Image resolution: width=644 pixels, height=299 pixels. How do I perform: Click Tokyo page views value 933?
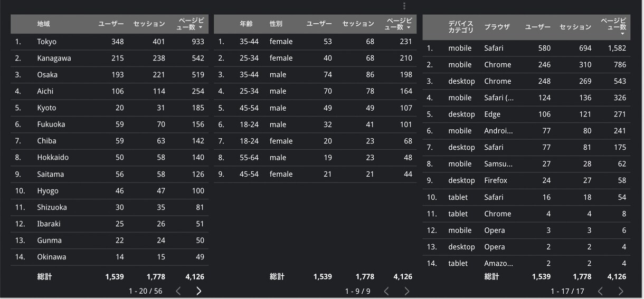coord(198,42)
